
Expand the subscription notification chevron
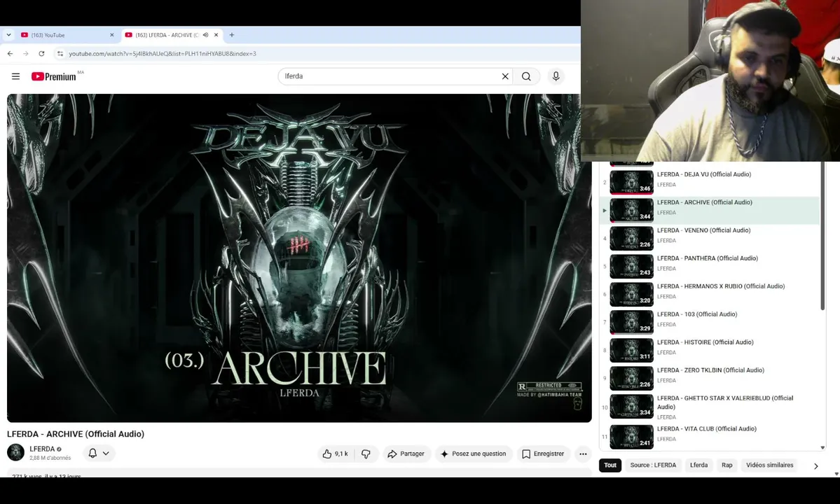[x=106, y=453]
